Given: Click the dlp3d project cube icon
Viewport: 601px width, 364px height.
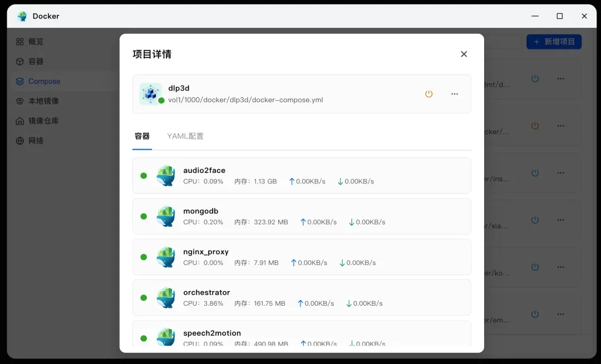Looking at the screenshot, I should [150, 94].
